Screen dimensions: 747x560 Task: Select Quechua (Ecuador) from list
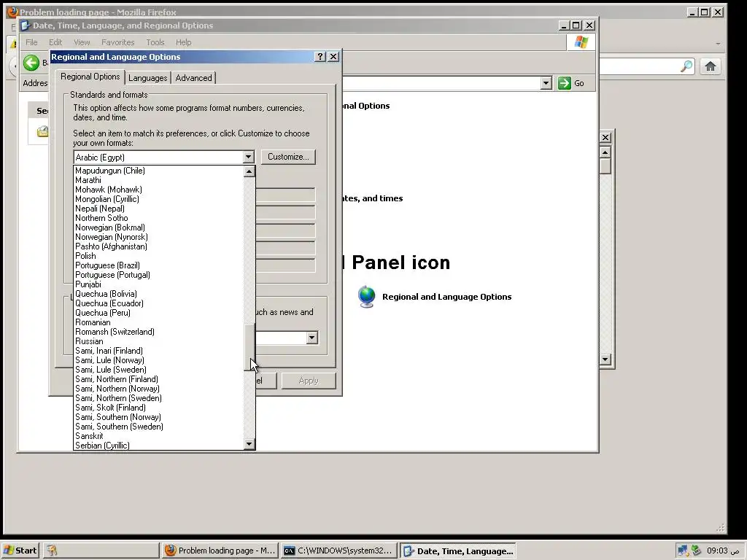[158, 303]
